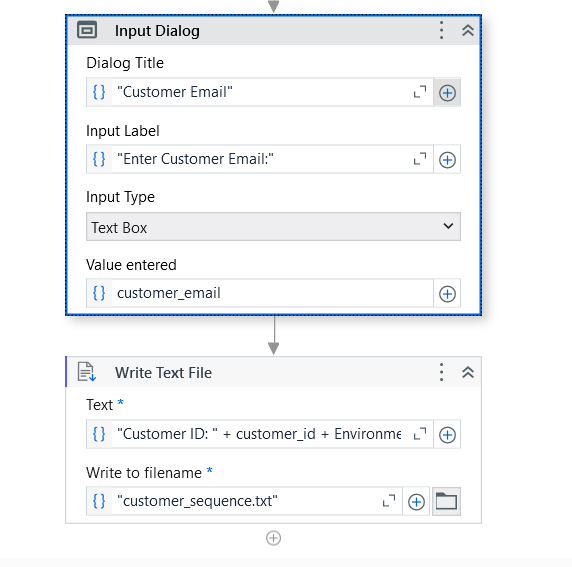This screenshot has width=572, height=567.
Task: Expand the Text expression editor
Action: point(420,434)
